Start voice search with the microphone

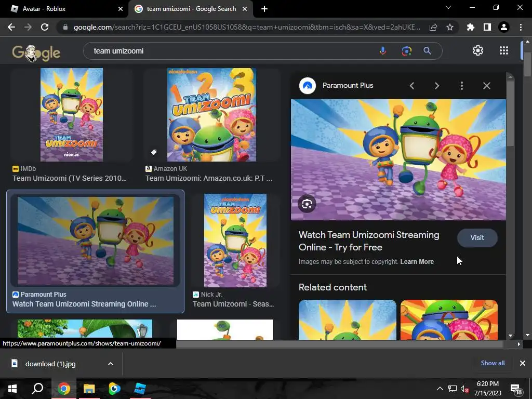(x=383, y=51)
